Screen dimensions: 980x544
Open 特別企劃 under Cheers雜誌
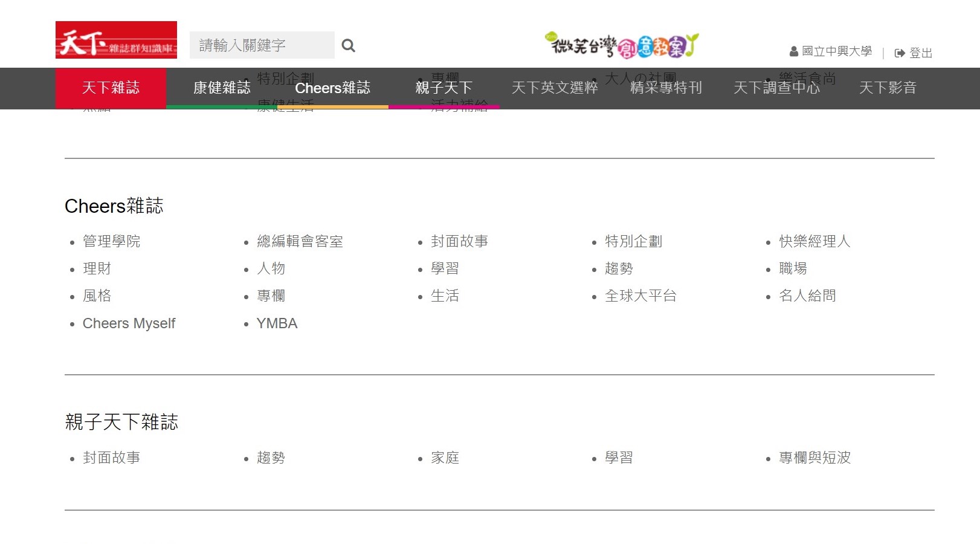click(x=633, y=242)
